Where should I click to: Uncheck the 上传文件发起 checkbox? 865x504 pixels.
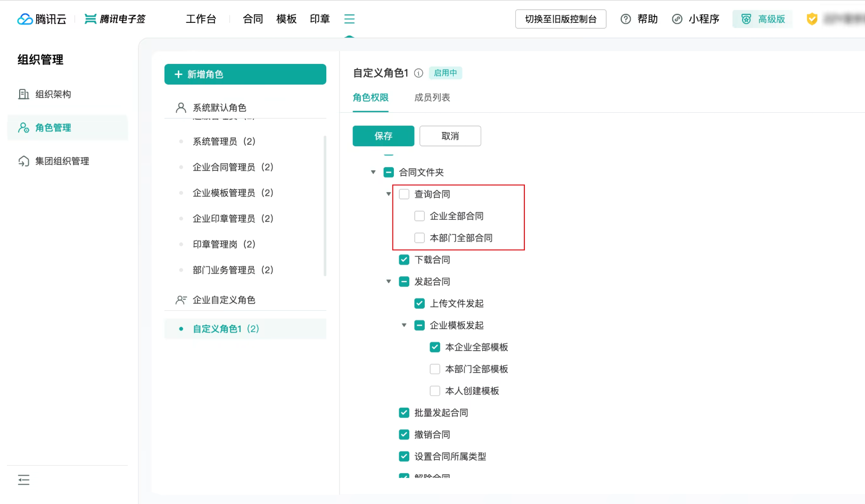click(419, 303)
